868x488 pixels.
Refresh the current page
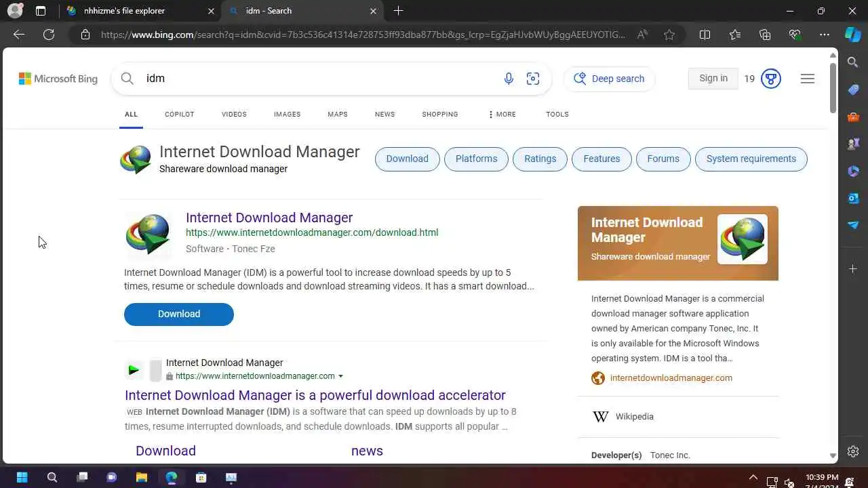49,35
